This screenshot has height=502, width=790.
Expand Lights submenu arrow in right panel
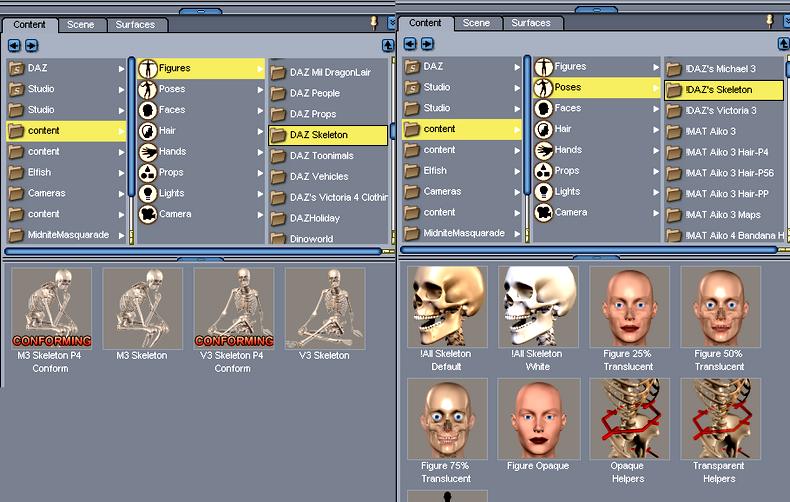[x=655, y=193]
